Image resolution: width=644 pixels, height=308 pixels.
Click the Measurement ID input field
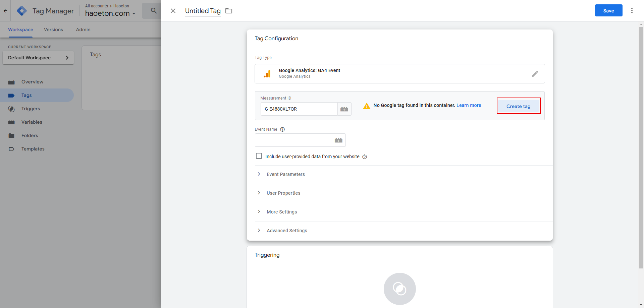click(299, 109)
